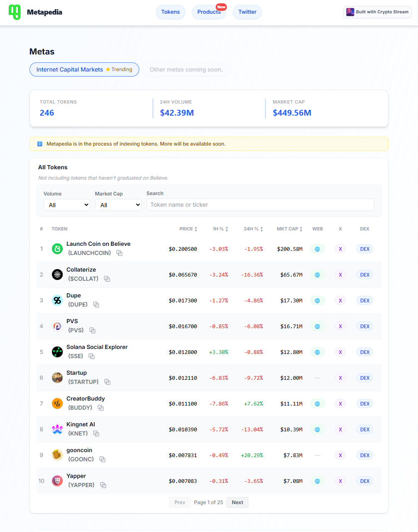This screenshot has height=532, width=418.
Task: Click the +3.30% 1H change value
Action: (x=219, y=352)
